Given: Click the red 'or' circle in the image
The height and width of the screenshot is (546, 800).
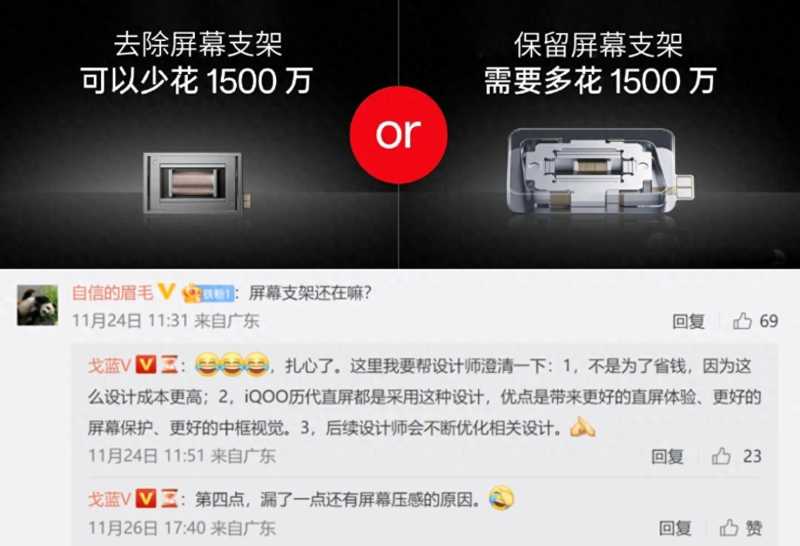Looking at the screenshot, I should click(x=398, y=135).
